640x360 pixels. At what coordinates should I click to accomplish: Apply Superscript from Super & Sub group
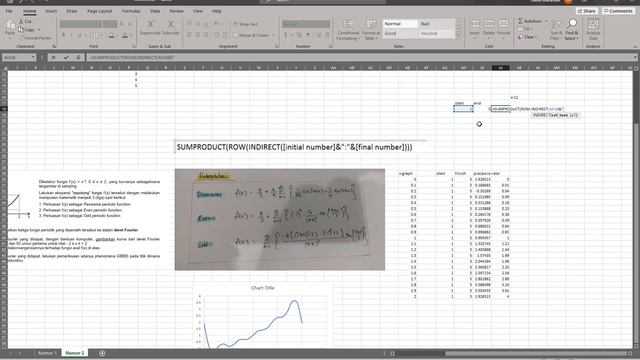(150, 27)
